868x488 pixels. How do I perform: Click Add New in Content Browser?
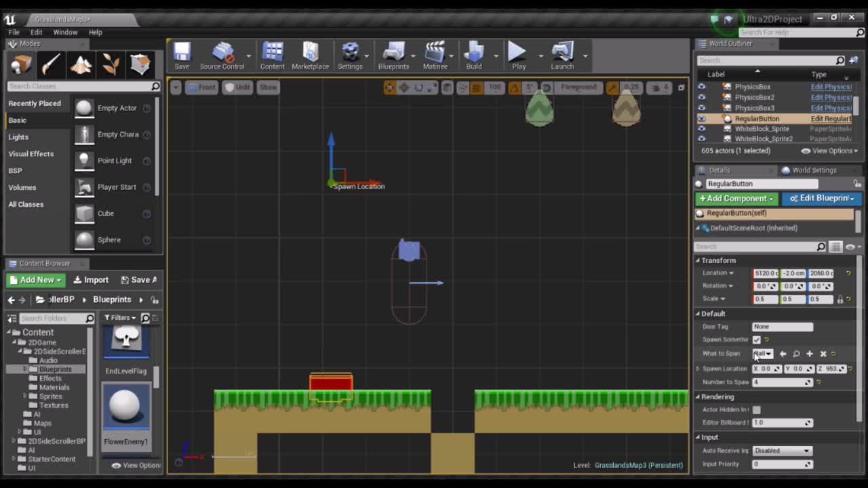(36, 280)
